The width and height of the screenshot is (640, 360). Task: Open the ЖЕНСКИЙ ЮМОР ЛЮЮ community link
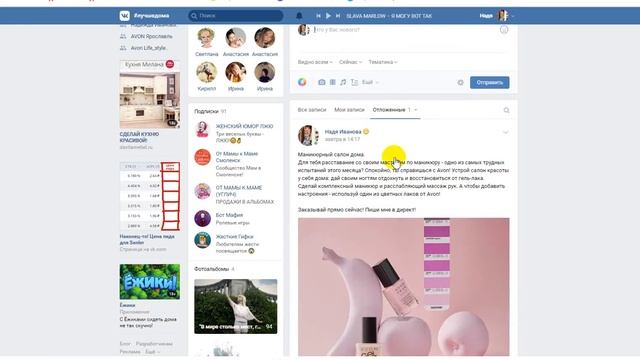pos(244,126)
